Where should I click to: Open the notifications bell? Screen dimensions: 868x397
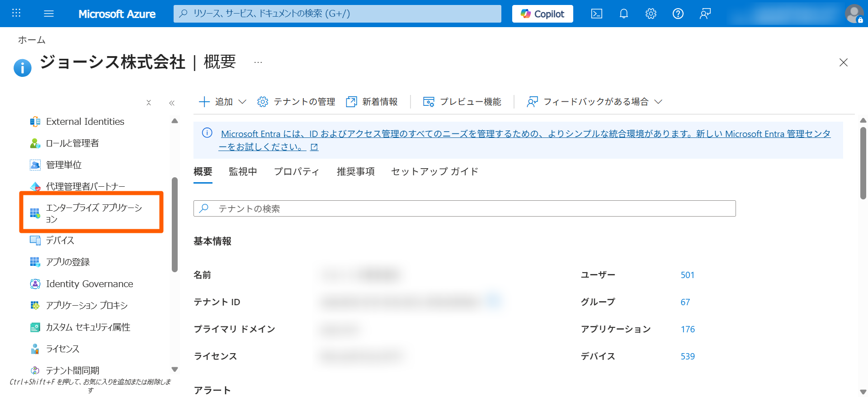click(623, 14)
